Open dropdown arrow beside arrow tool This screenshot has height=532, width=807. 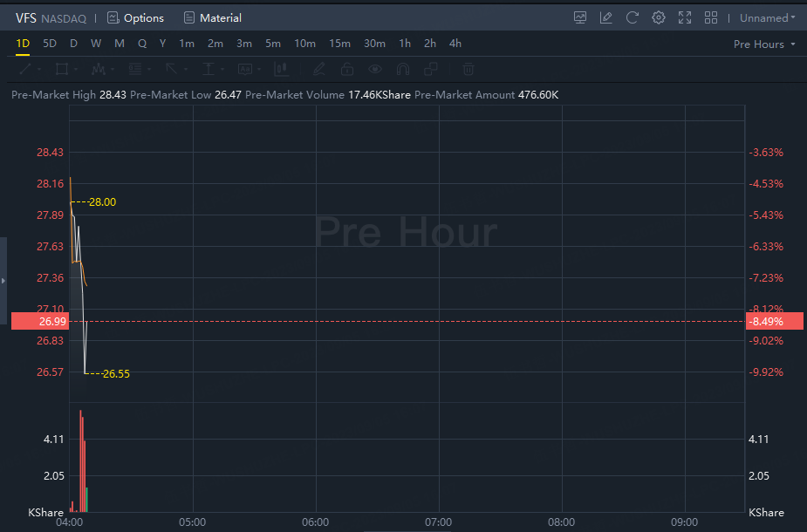click(x=186, y=70)
